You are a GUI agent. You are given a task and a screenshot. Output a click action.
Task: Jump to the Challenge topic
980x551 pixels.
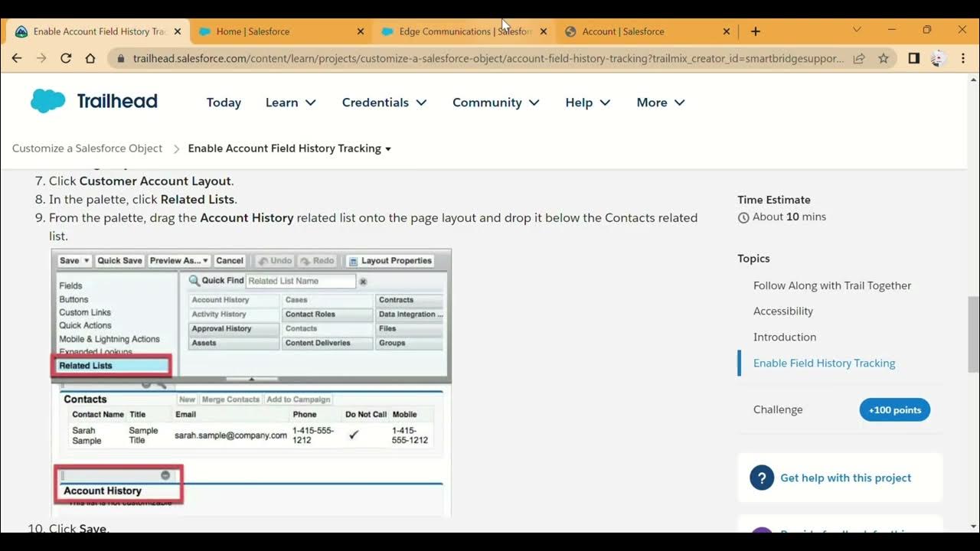click(x=778, y=409)
